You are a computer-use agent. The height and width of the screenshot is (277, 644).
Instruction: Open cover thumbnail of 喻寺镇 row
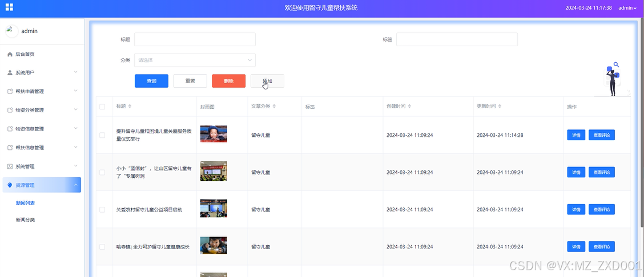(214, 246)
